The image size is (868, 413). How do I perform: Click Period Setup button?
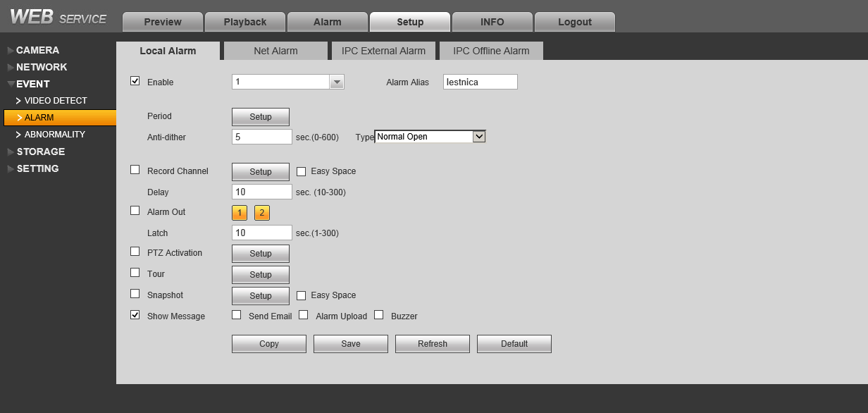261,117
